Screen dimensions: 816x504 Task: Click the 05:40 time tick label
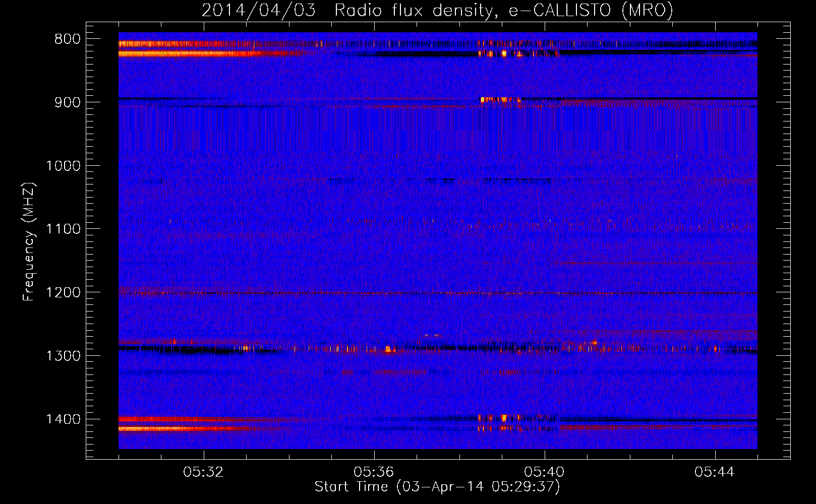(545, 472)
